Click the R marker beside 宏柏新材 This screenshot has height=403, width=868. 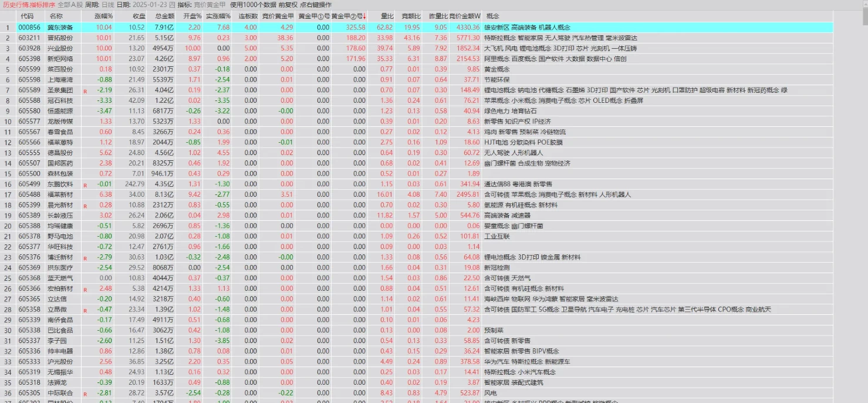[86, 289]
